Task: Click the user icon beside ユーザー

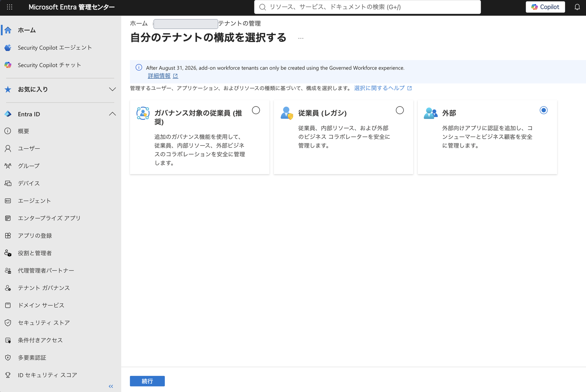Action: (8, 148)
